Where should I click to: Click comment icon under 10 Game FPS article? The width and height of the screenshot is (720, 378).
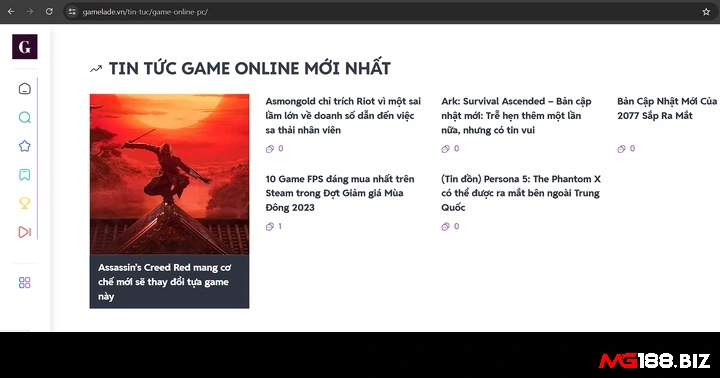270,226
